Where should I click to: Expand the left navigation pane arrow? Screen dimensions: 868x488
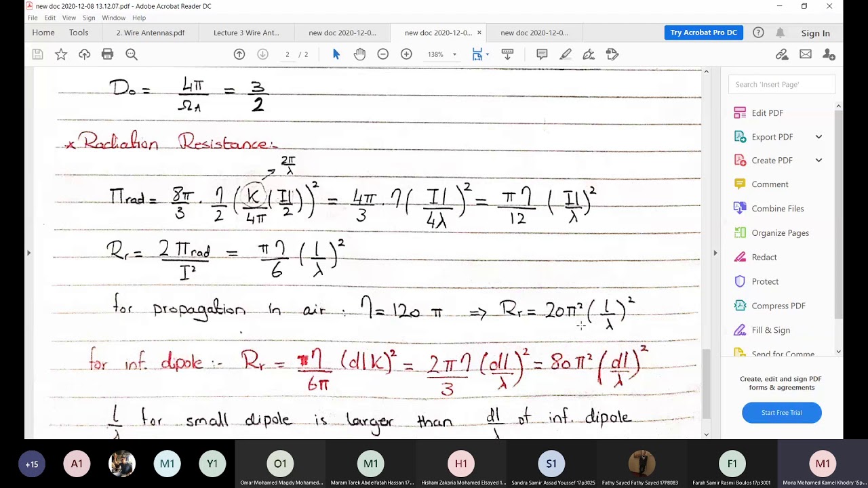28,253
